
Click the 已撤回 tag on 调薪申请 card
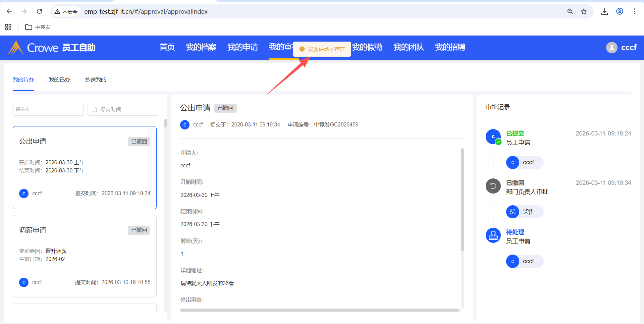pyautogui.click(x=139, y=230)
